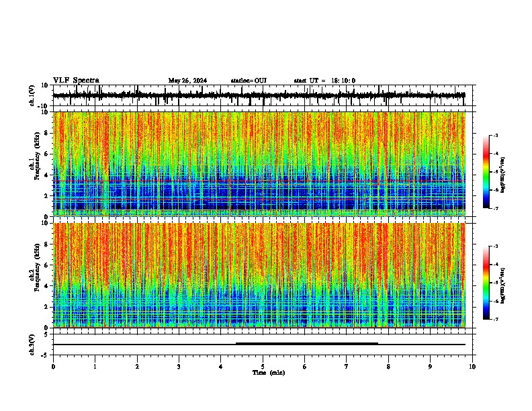This screenshot has width=532, height=411.
Task: Click the "VLF Spectra" title text
Action: pyautogui.click(x=76, y=81)
